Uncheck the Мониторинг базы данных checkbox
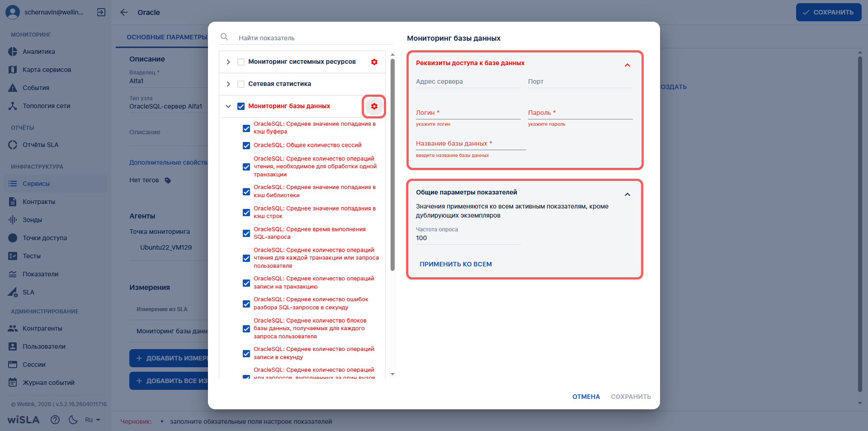868x431 pixels. pos(241,106)
